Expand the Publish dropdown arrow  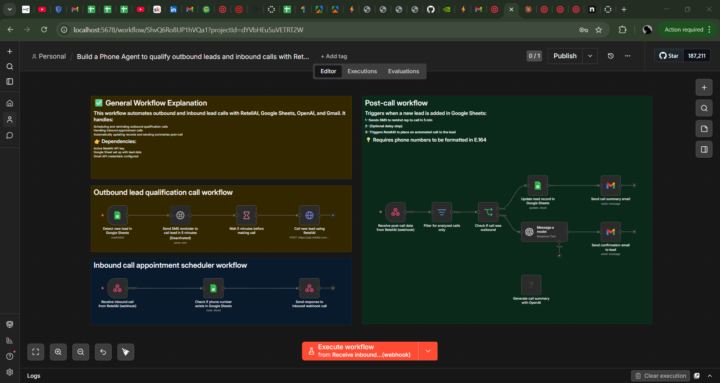coord(590,56)
